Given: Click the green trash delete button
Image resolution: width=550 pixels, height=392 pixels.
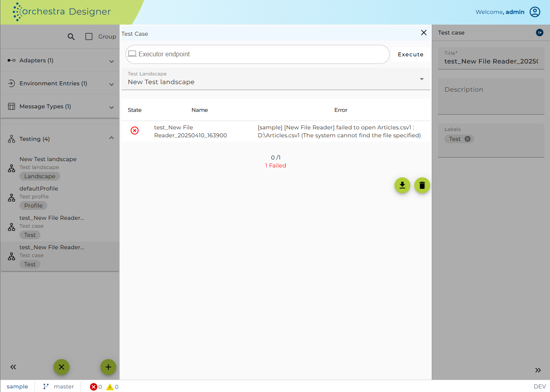Looking at the screenshot, I should point(422,185).
